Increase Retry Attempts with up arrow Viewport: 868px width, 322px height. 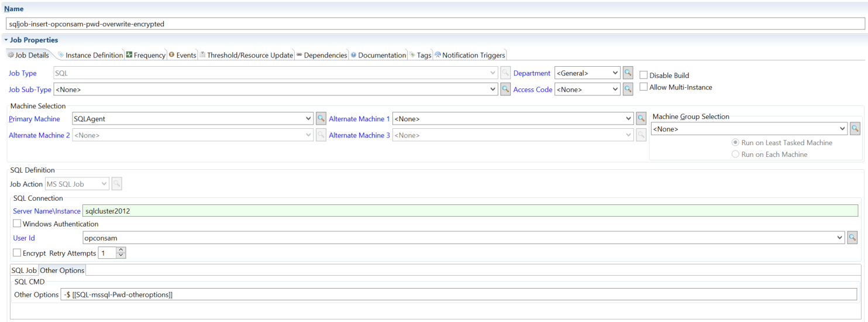tap(121, 250)
